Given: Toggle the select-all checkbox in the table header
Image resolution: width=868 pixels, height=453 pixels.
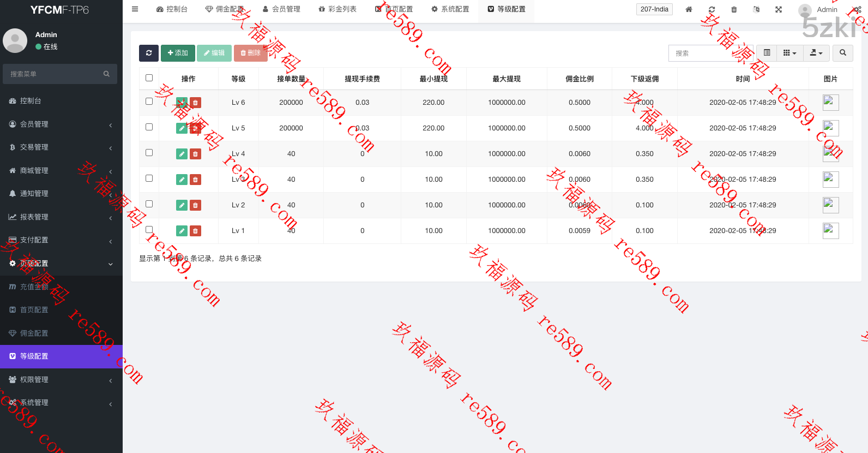Looking at the screenshot, I should click(149, 78).
